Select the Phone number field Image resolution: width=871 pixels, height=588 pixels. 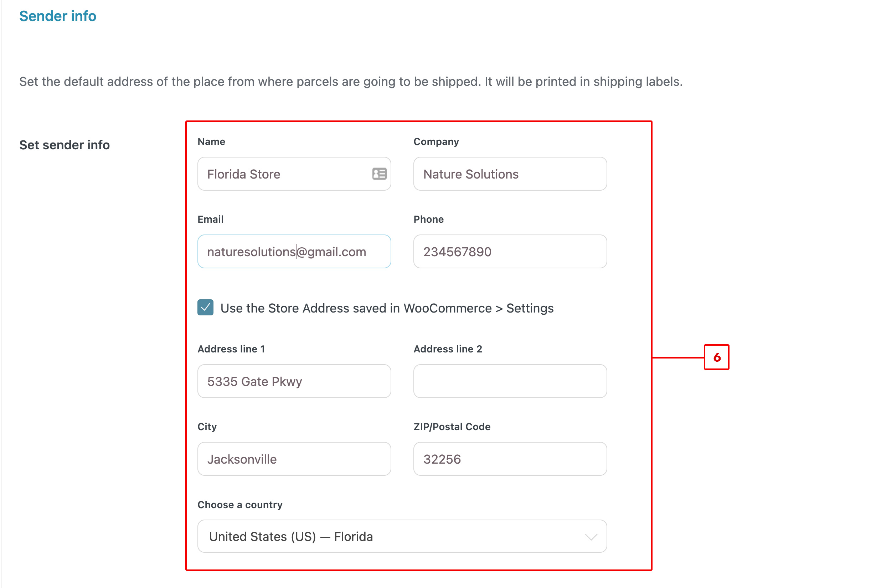click(x=510, y=252)
